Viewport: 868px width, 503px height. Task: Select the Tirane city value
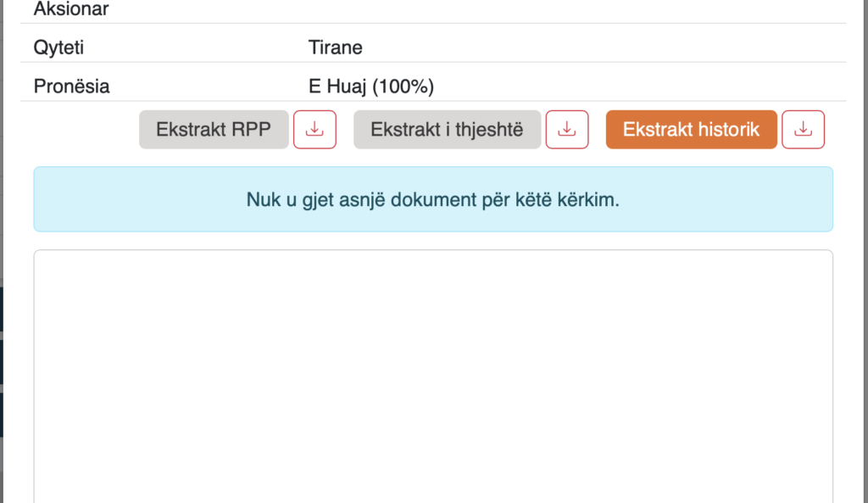[336, 48]
